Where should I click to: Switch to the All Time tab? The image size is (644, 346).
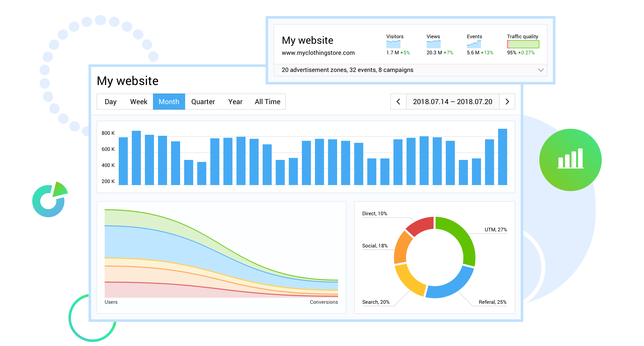tap(267, 102)
